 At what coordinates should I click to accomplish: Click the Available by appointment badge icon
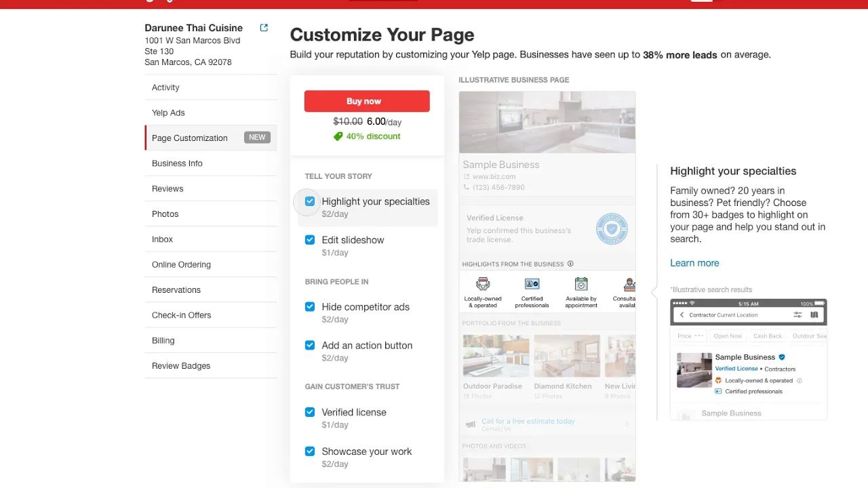tap(581, 284)
